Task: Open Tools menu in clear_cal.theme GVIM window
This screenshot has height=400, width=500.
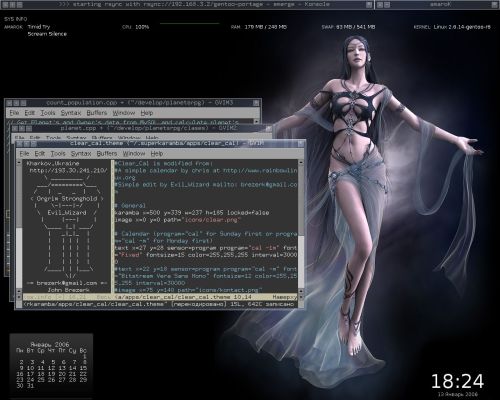Action: (58, 154)
